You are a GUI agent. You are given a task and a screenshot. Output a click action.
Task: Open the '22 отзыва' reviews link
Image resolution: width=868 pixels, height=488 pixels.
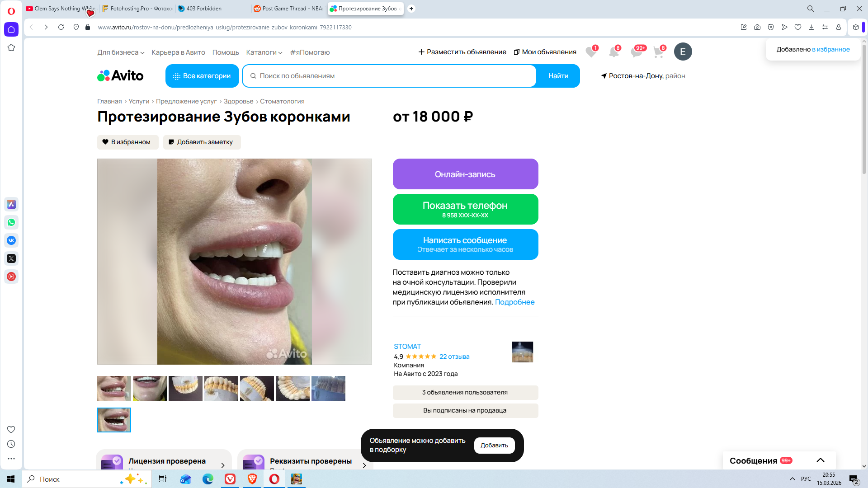coord(454,357)
